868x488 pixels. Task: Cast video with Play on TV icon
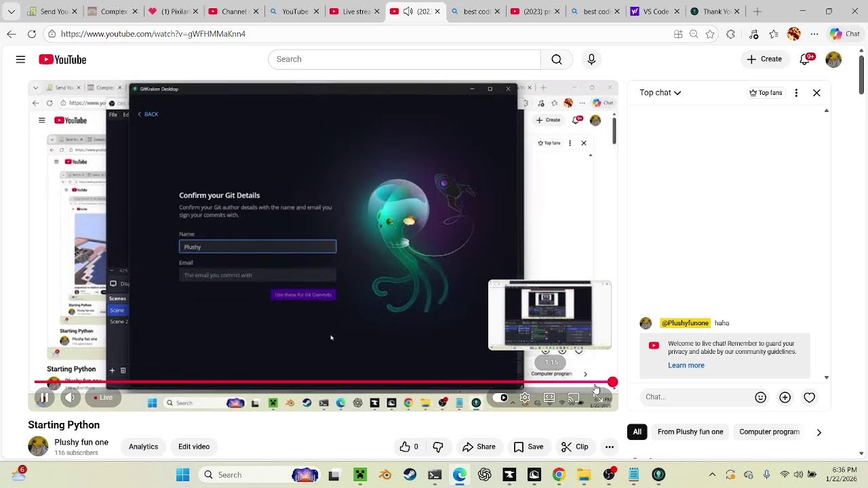[574, 398]
